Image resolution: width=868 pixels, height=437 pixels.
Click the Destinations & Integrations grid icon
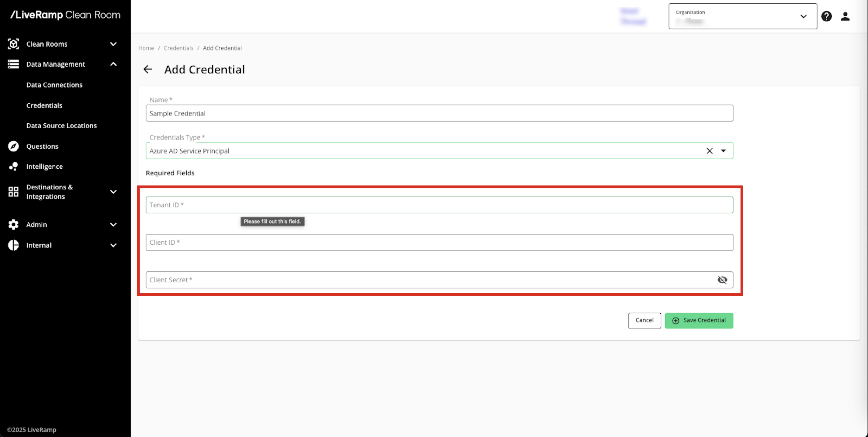(13, 192)
